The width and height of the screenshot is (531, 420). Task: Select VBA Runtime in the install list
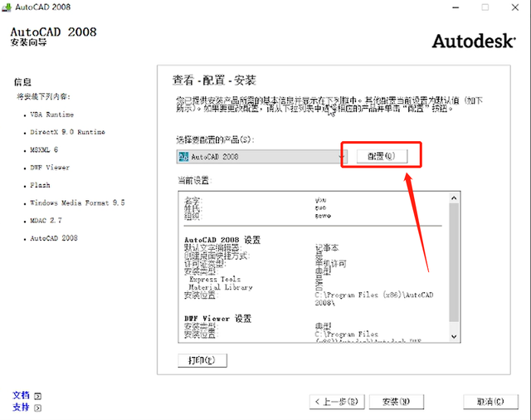click(51, 115)
